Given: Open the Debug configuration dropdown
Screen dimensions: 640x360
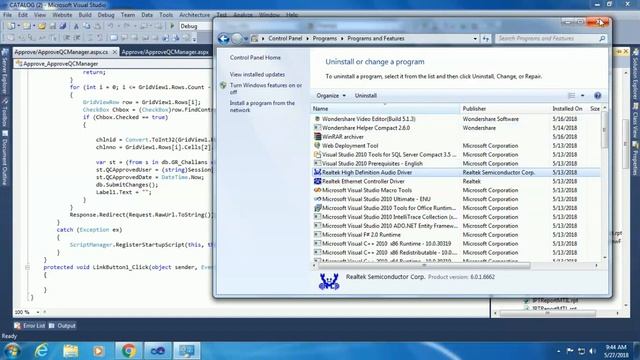Looking at the screenshot, I should click(x=195, y=26).
